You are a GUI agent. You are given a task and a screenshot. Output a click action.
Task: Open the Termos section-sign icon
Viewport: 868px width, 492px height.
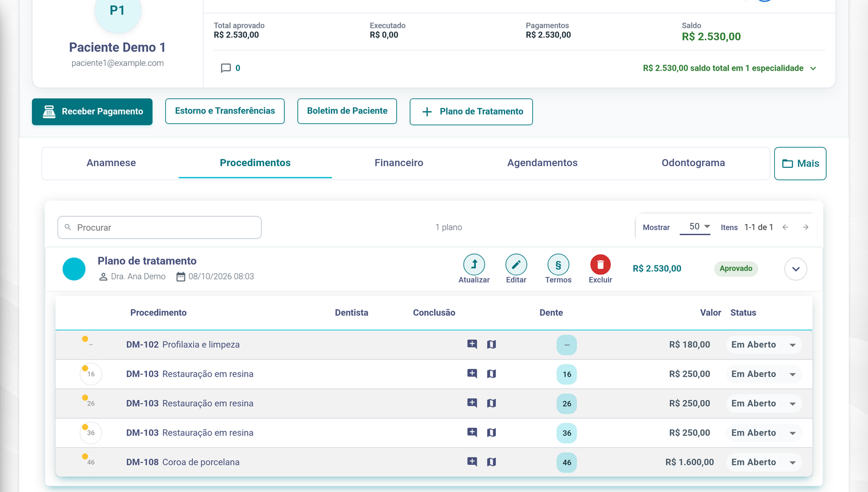558,264
